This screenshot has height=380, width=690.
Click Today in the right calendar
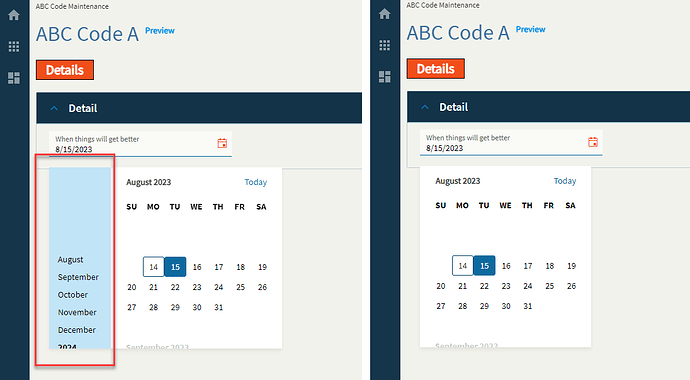(x=565, y=181)
